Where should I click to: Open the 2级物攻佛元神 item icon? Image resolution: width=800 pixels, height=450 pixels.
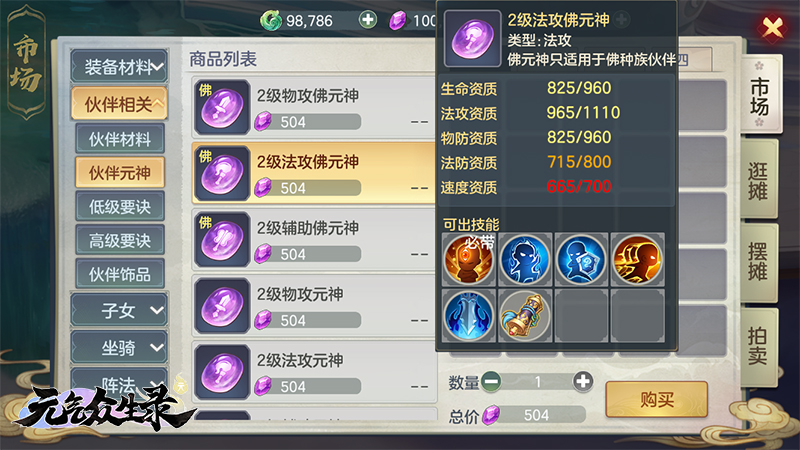tap(222, 107)
